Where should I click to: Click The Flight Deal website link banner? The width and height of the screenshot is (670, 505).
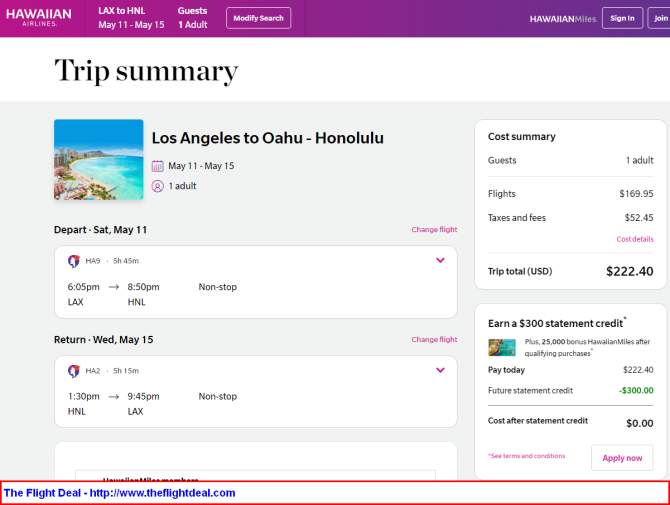coord(120,493)
